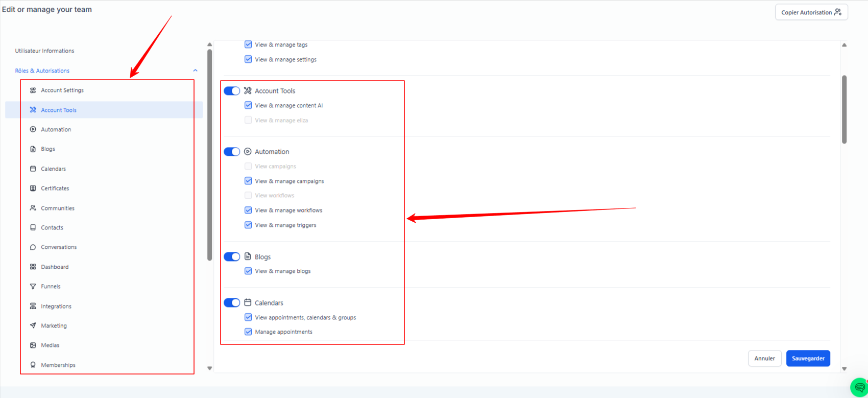Viewport: 868px width, 398px height.
Task: Click the Conversations bubble icon in sidebar
Action: pos(33,247)
